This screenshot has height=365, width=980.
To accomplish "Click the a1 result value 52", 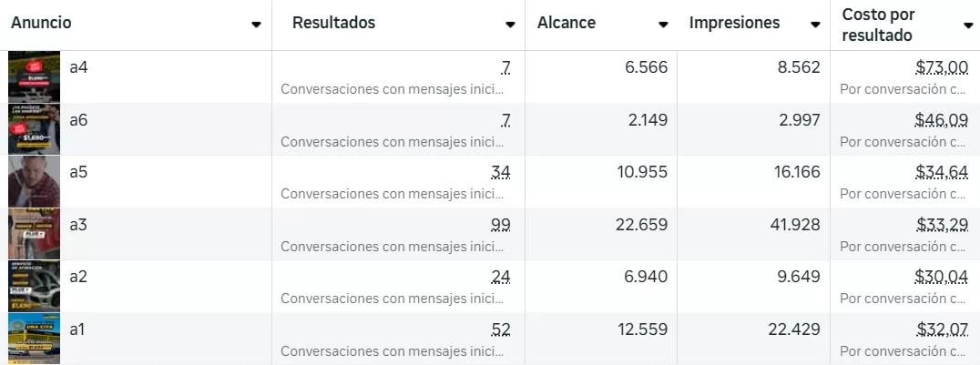I will pyautogui.click(x=500, y=330).
